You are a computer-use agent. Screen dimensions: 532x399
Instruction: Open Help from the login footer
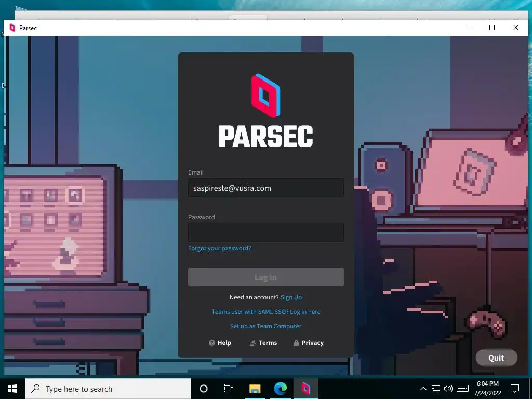pos(220,343)
